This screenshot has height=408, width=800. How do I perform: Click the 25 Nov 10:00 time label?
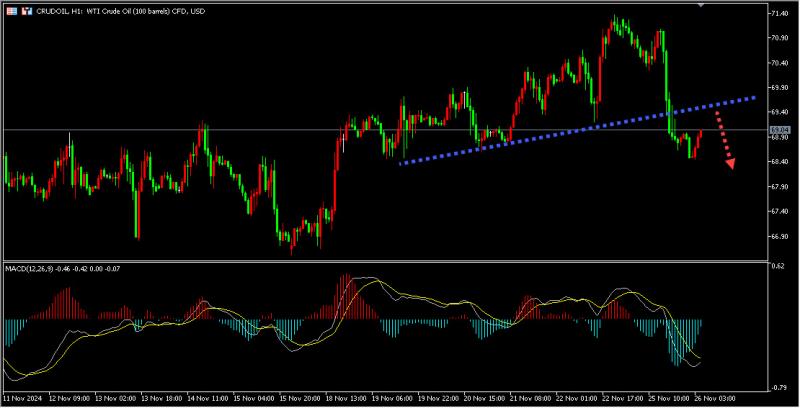tap(668, 398)
